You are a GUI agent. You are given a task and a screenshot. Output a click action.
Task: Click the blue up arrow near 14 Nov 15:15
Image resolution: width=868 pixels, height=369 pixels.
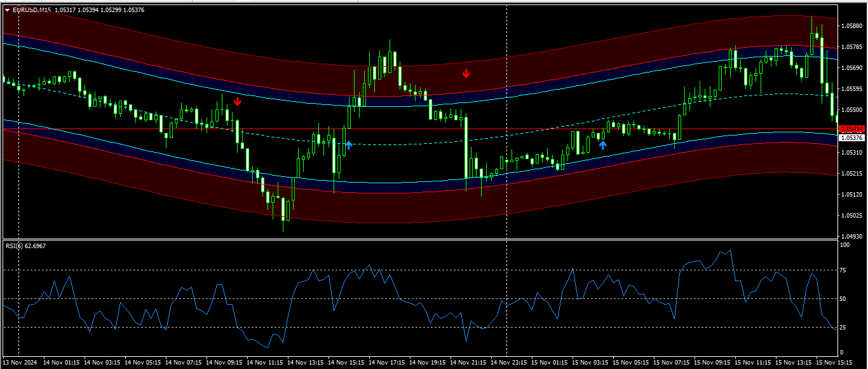[x=348, y=145]
